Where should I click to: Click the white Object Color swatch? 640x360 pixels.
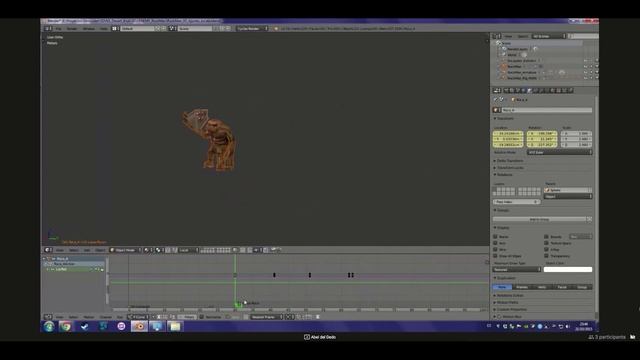click(568, 269)
